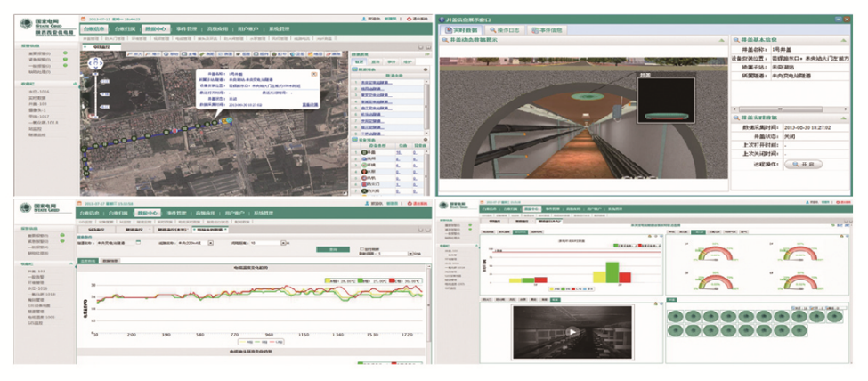Click the highlighted manhole marker under the map popup
Image resolution: width=868 pixels, height=381 pixels.
[x=226, y=120]
